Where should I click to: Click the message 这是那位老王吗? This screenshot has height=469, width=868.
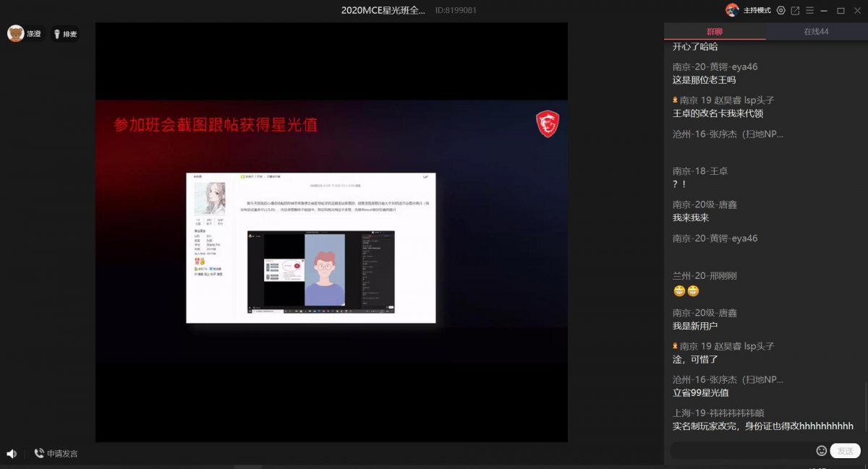pyautogui.click(x=704, y=80)
